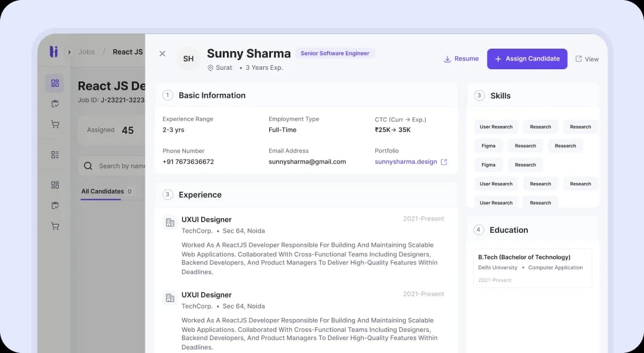
Task: Open the highlighted dashboard icon in the sidebar
Action: coord(55,83)
